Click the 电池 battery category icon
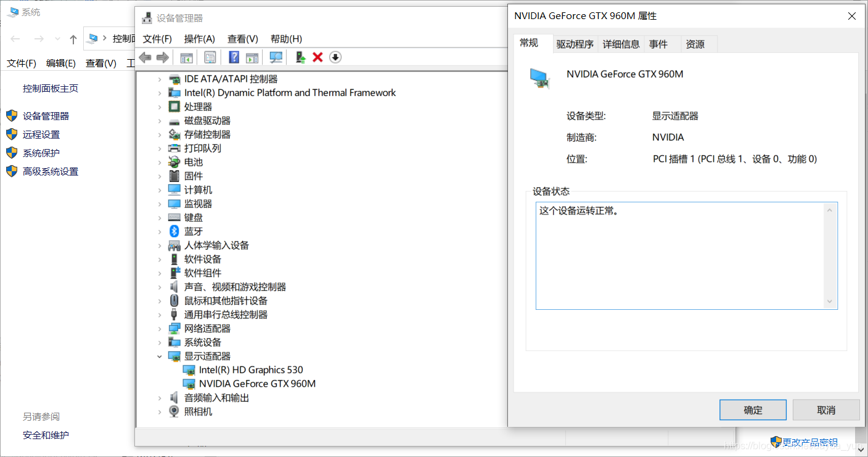The width and height of the screenshot is (868, 457). [174, 162]
